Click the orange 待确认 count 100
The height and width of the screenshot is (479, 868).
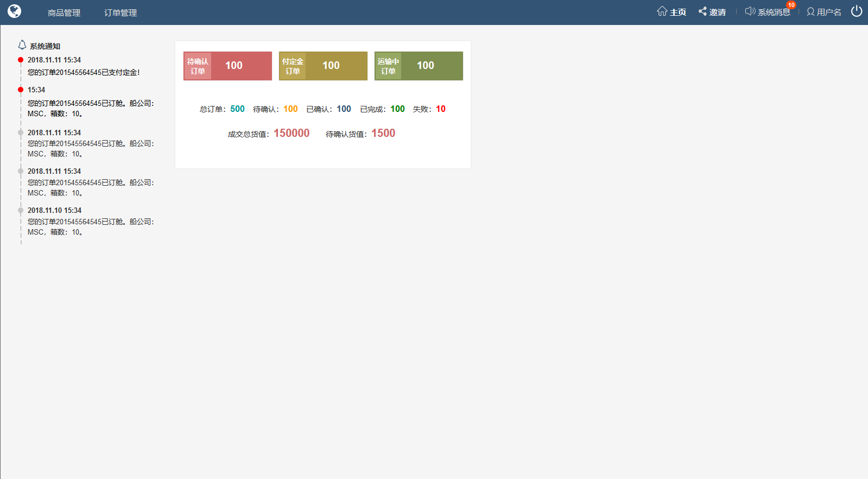(290, 109)
